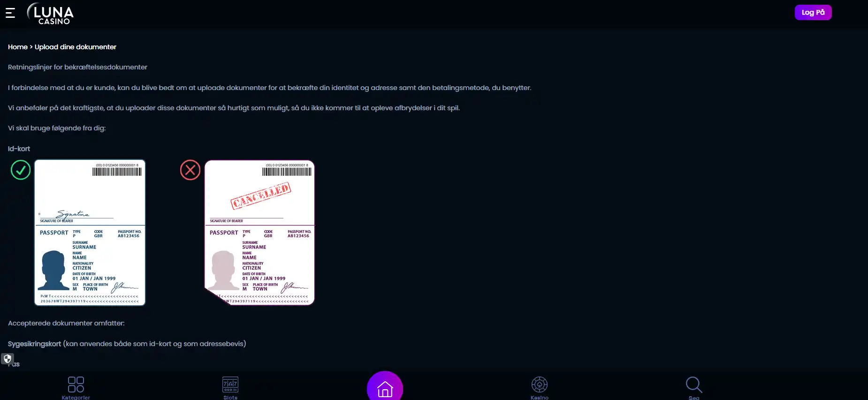Screen dimensions: 868x400
Task: Click the green checkmark icon
Action: pyautogui.click(x=21, y=170)
